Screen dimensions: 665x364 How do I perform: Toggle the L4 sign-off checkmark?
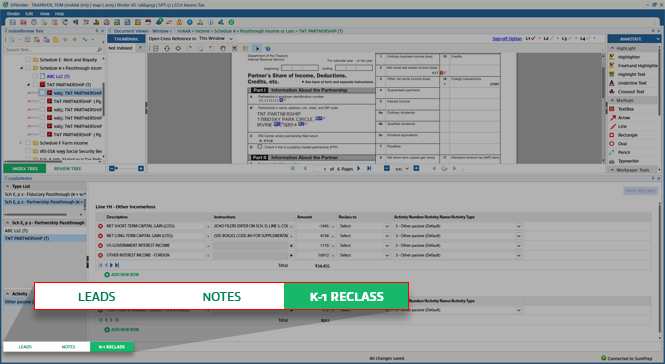pyautogui.click(x=589, y=39)
